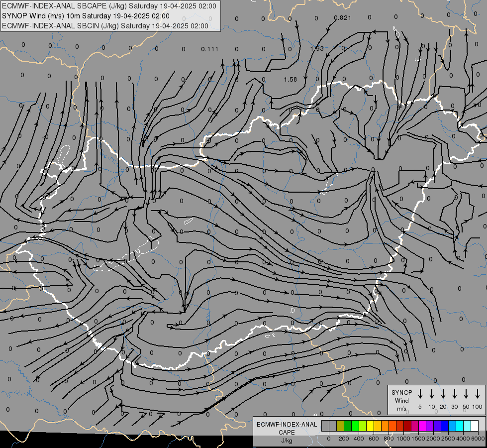Pick the bright green CAPE swatch
487x448 pixels.
[x=355, y=426]
